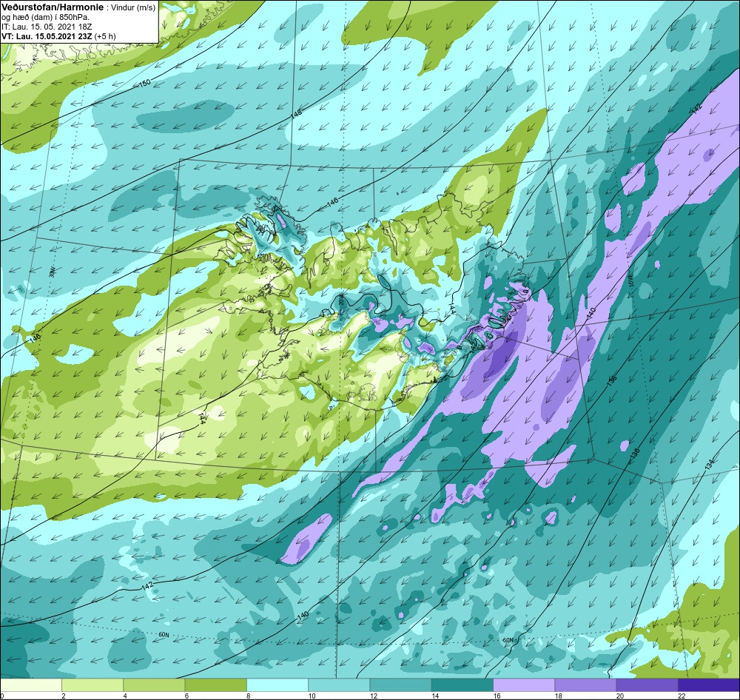Click the "138" height contour label
The height and width of the screenshot is (700, 740).
(612, 380)
